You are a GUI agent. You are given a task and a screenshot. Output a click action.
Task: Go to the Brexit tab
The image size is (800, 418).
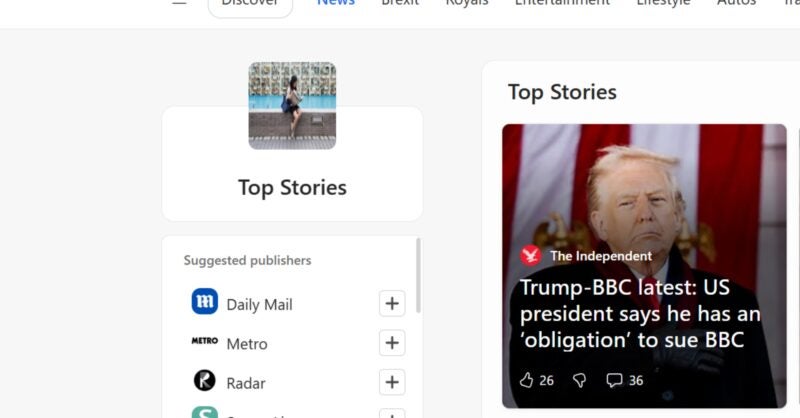click(x=400, y=3)
